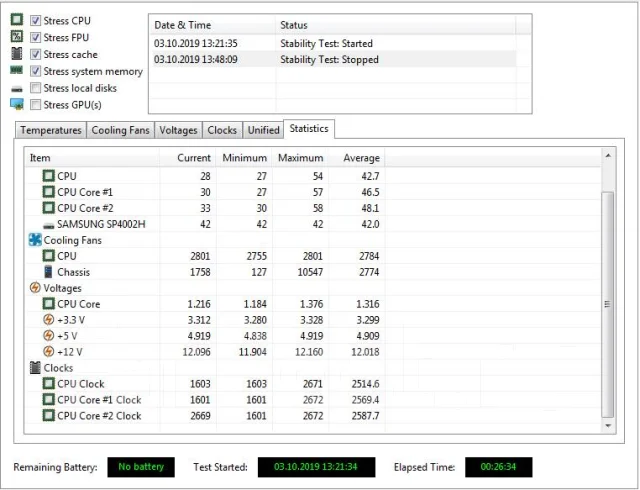
Task: Click the Elapsed Time value '00:26:34'
Action: click(498, 467)
